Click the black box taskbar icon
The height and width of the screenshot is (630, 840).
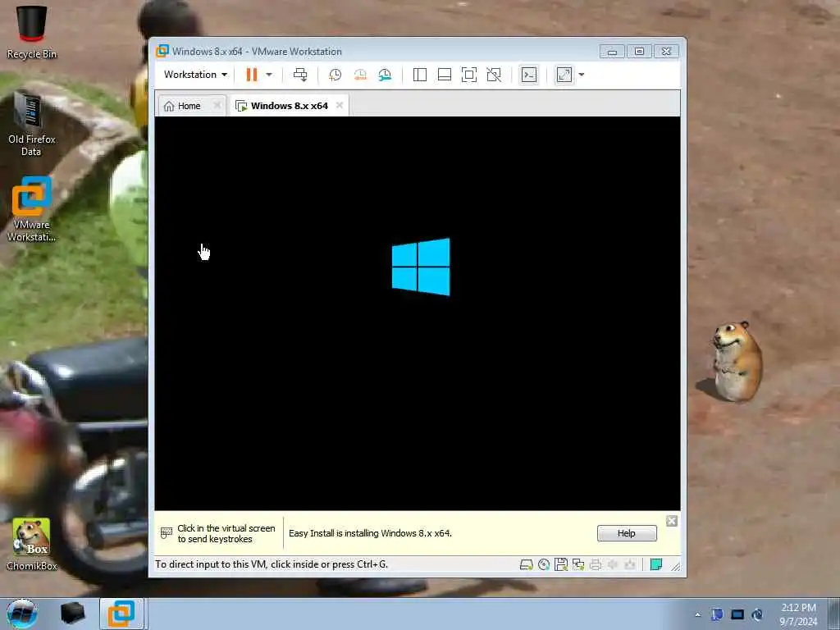[x=73, y=614]
